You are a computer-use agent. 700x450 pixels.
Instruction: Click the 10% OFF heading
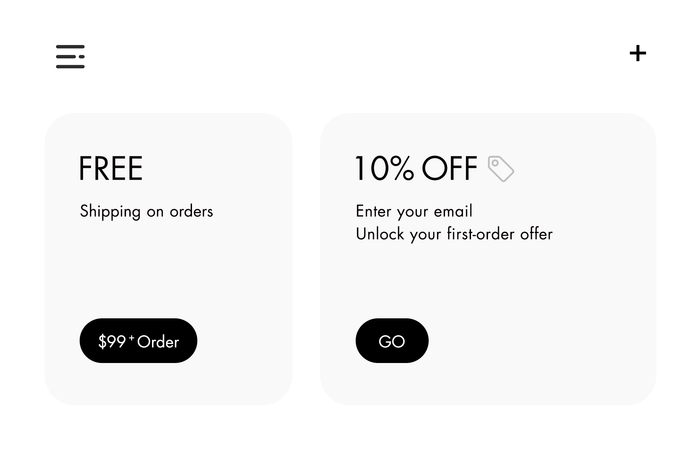coord(416,168)
